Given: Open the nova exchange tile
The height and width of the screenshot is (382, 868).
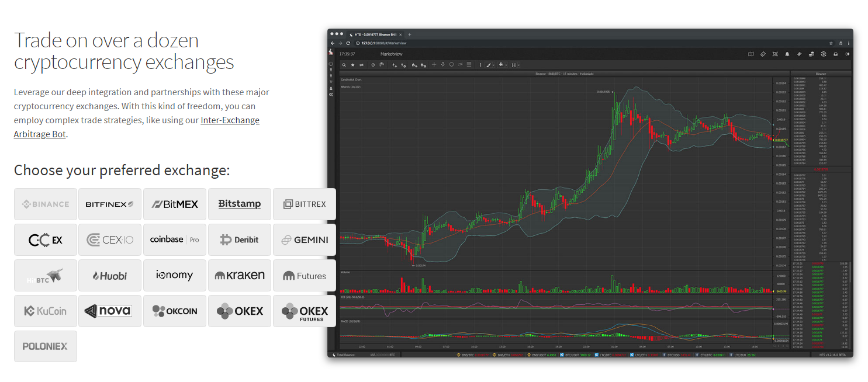Looking at the screenshot, I should click(110, 311).
